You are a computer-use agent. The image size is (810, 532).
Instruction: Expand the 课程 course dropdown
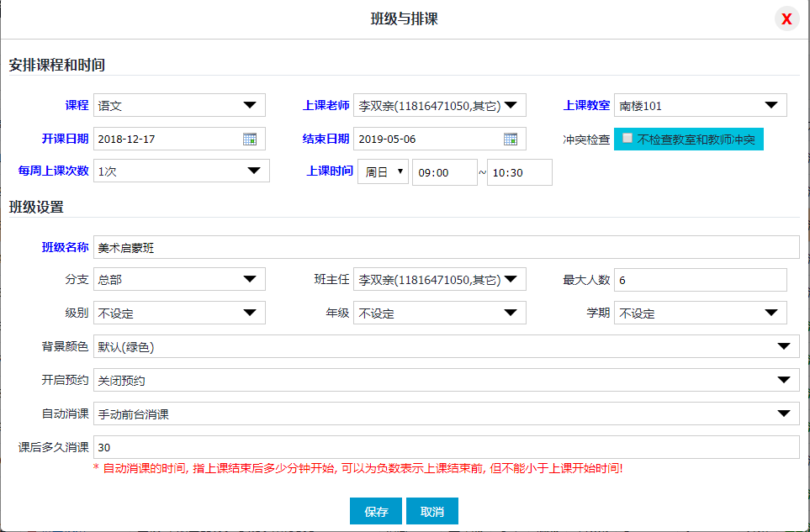[x=179, y=105]
